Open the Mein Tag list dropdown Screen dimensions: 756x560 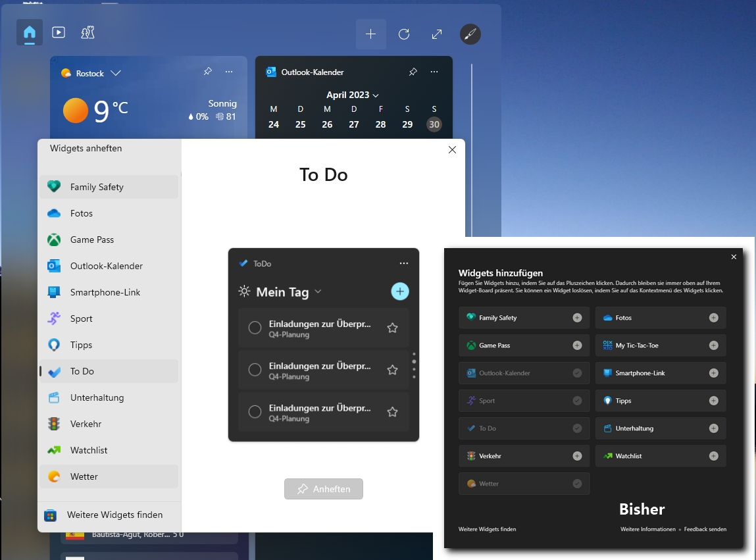tap(318, 292)
